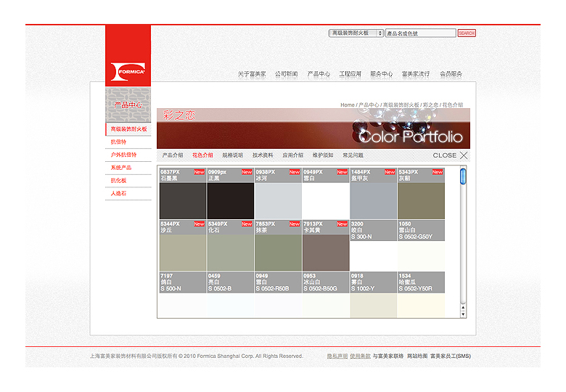Click the 0953 冰山白 swatch label
Viewport: 566px width, 392px height.
pos(326,282)
